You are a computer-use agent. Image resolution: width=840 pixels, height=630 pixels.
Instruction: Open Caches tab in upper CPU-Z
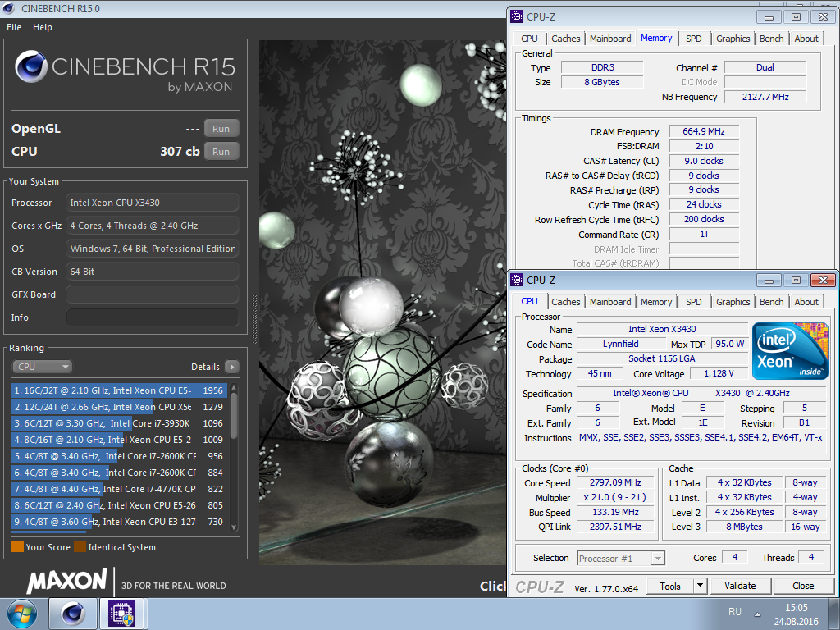(566, 39)
